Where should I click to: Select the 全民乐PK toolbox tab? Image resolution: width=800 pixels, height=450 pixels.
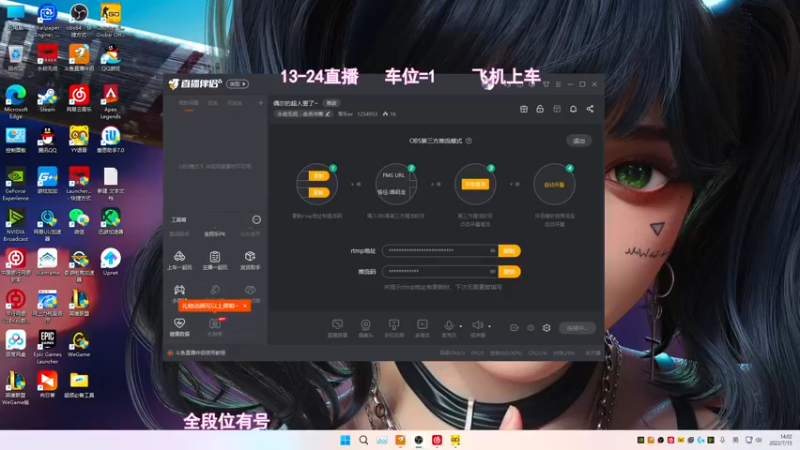[215, 234]
